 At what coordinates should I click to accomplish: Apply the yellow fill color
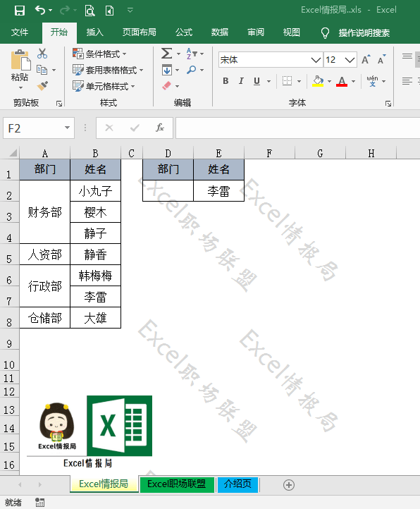[x=318, y=81]
